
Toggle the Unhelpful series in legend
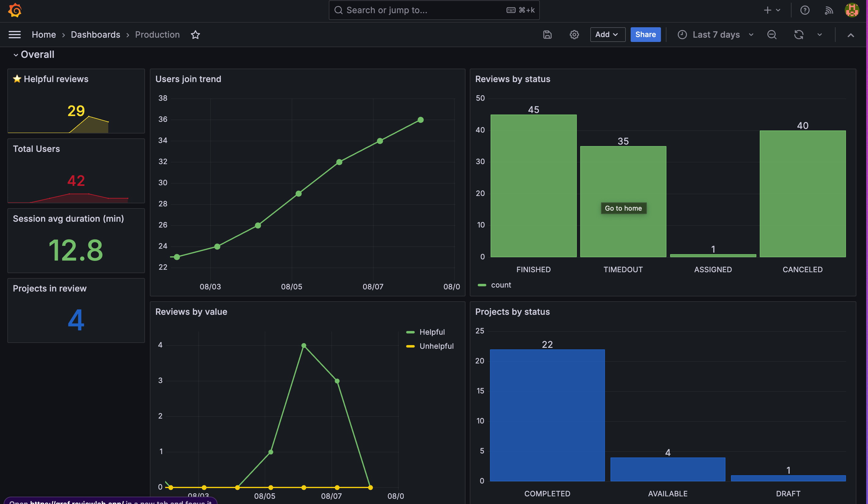pyautogui.click(x=436, y=346)
